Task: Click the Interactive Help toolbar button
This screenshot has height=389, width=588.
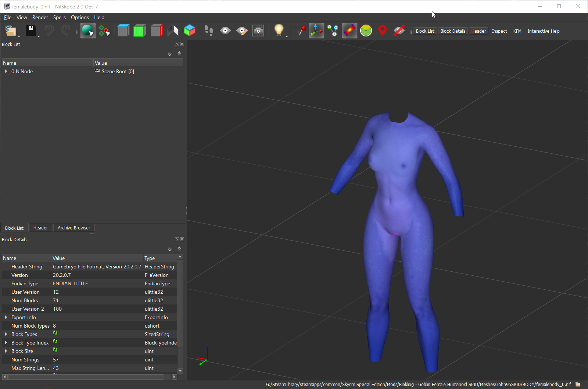Action: pos(543,31)
